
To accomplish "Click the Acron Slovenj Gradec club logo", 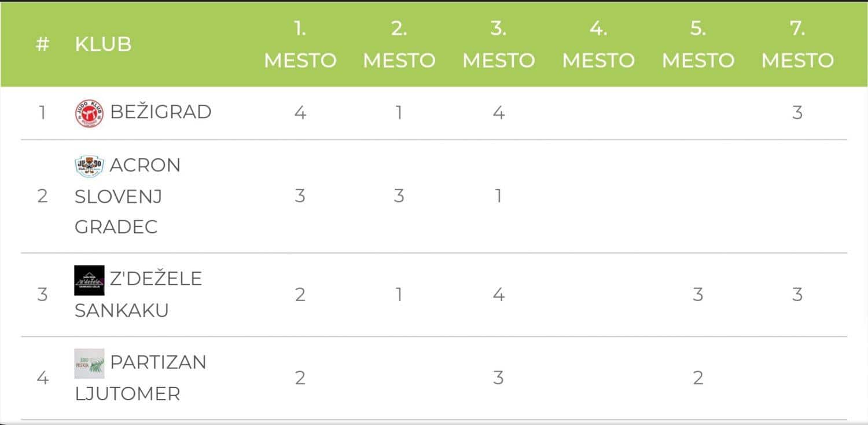I will (x=89, y=166).
